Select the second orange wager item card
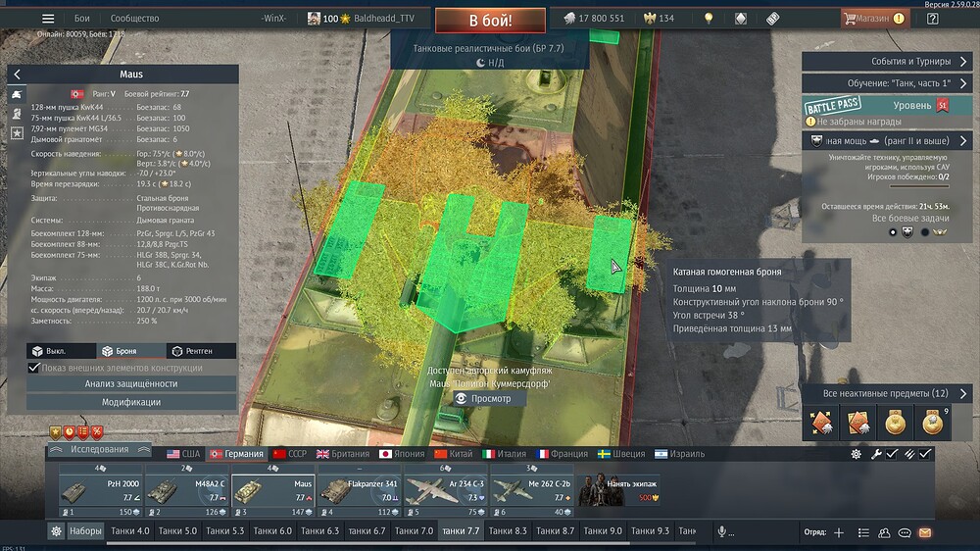The image size is (980, 551). [858, 423]
